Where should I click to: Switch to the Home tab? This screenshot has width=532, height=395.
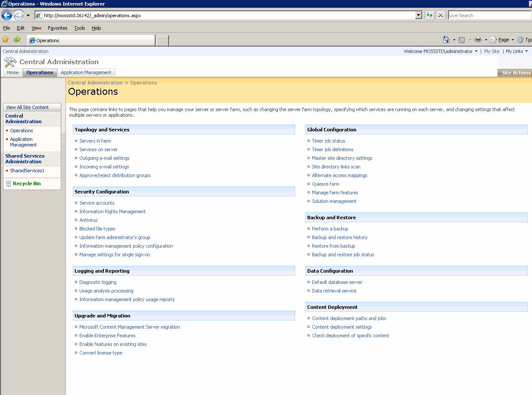pyautogui.click(x=13, y=72)
